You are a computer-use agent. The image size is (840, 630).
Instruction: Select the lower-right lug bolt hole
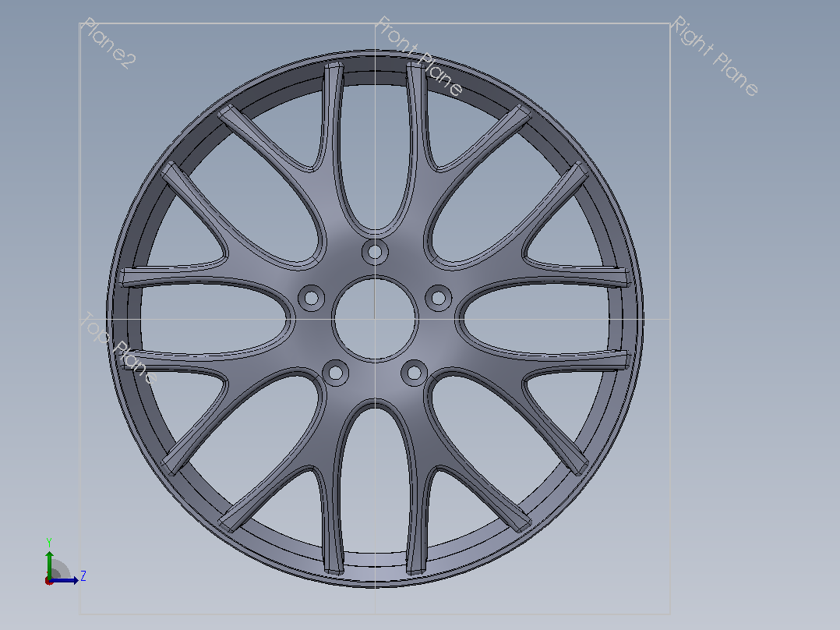click(414, 372)
